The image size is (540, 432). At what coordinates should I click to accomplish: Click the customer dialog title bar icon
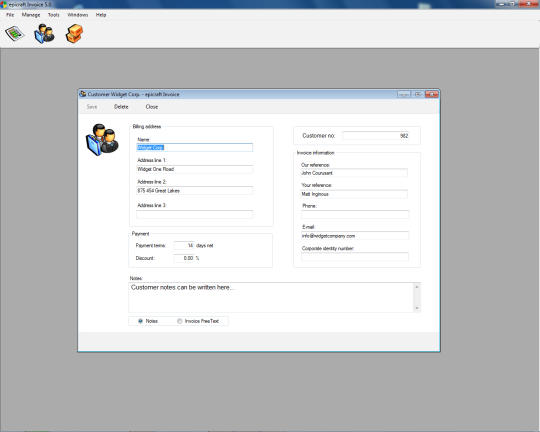point(83,94)
